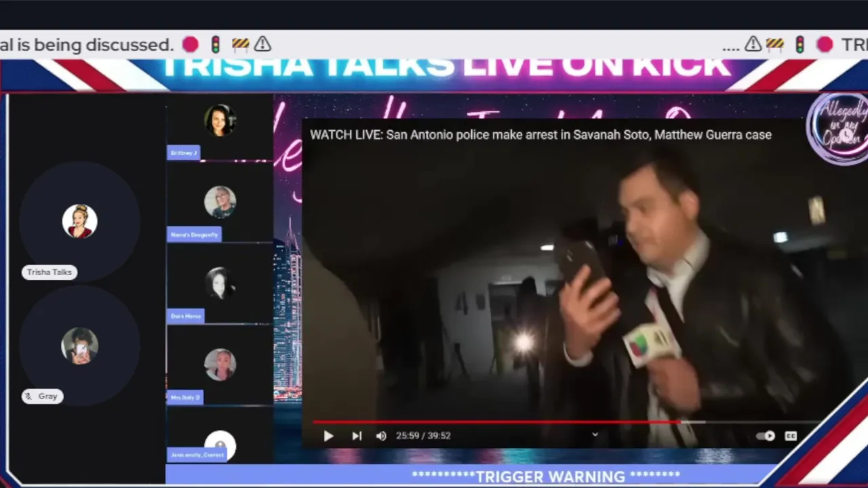Viewport: 868px width, 488px height.
Task: Toggle the autoplay switch
Action: (766, 436)
